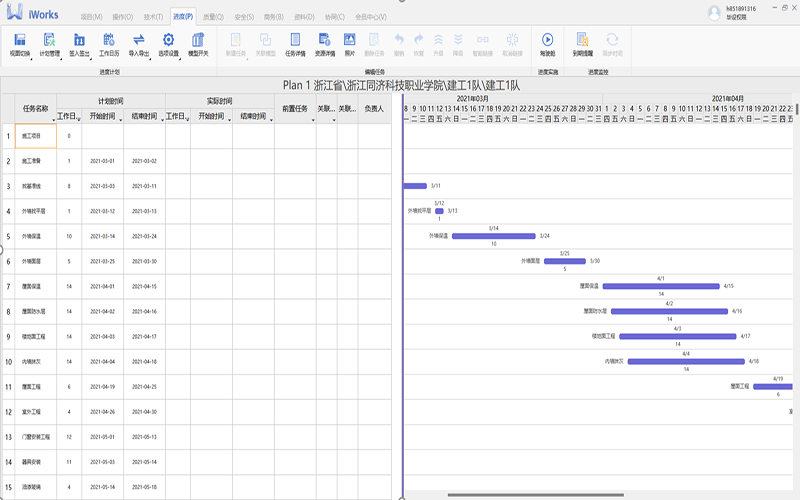Viewport: 800px width, 500px height.
Task: Open the 协同(C) tab
Action: [x=335, y=17]
